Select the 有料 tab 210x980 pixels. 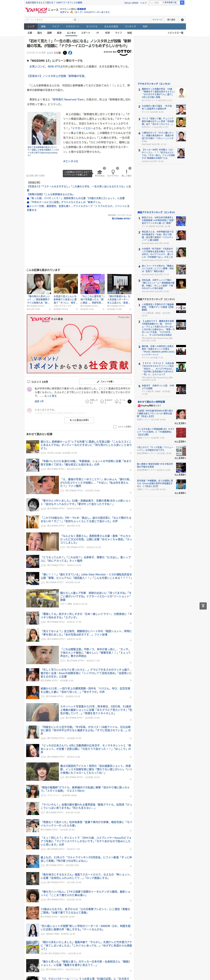[145, 27]
